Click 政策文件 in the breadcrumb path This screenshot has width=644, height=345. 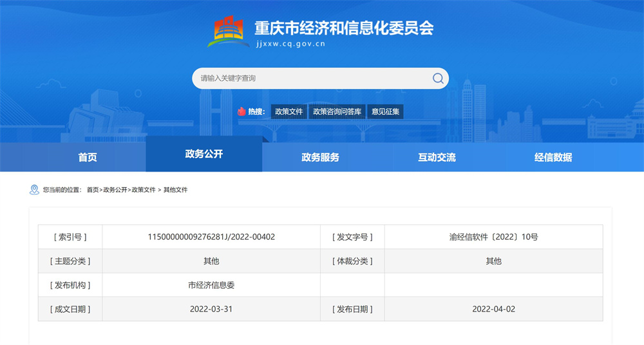[144, 190]
